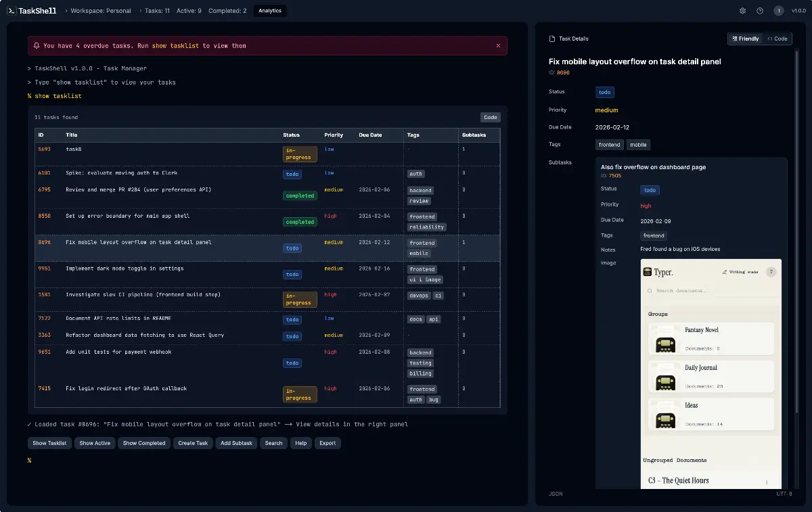Click the Code button above the task table
812x512 pixels.
pos(491,117)
